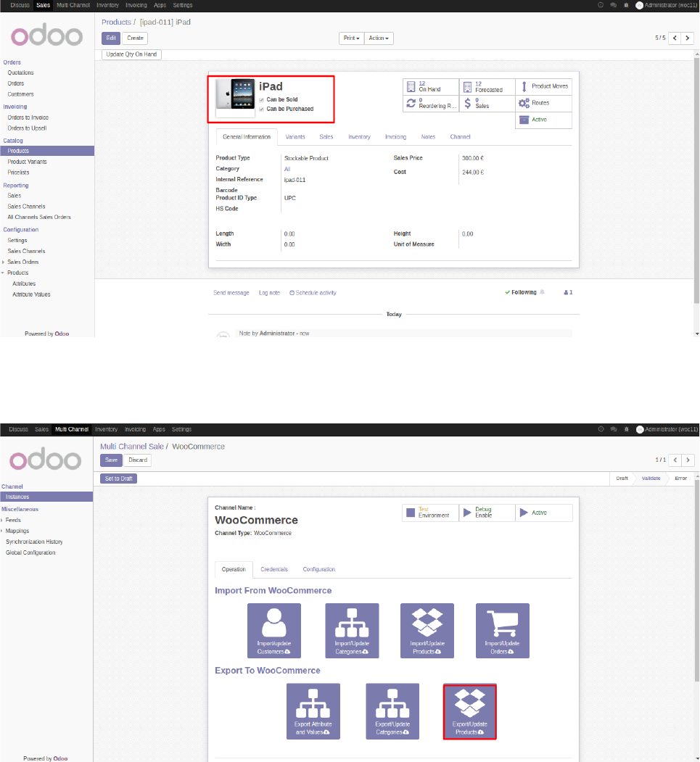Click Export Attribute and Values tile

click(313, 711)
